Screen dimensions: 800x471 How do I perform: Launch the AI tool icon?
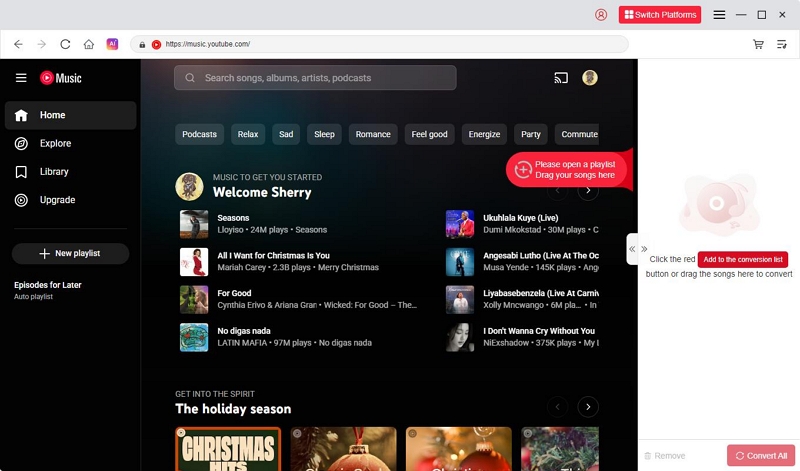[112, 44]
